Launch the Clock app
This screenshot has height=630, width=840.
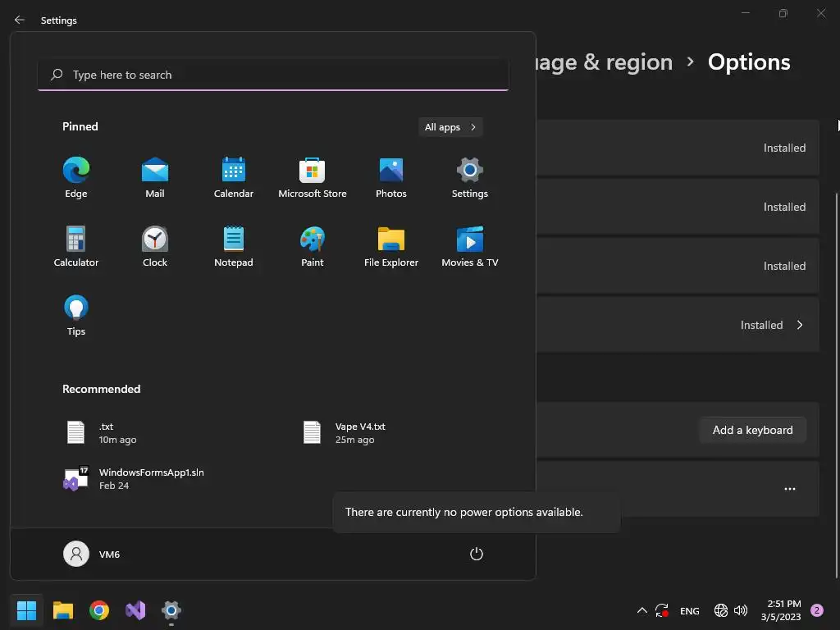point(155,246)
